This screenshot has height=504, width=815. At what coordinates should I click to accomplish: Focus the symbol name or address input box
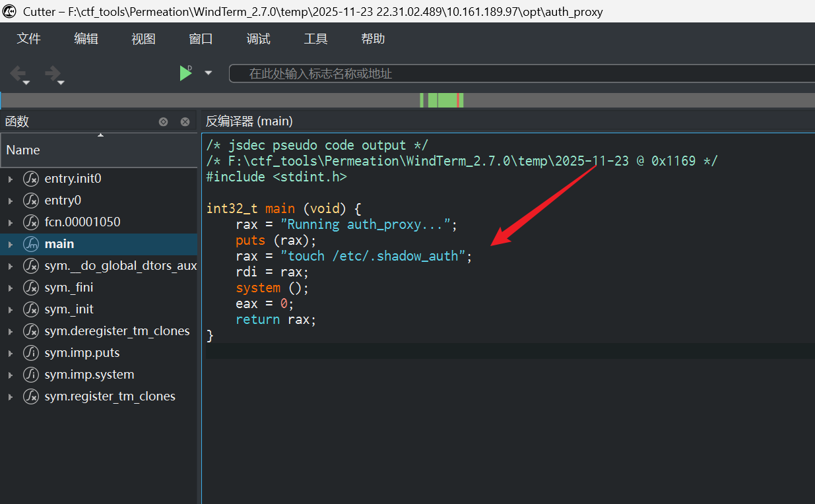tap(521, 73)
